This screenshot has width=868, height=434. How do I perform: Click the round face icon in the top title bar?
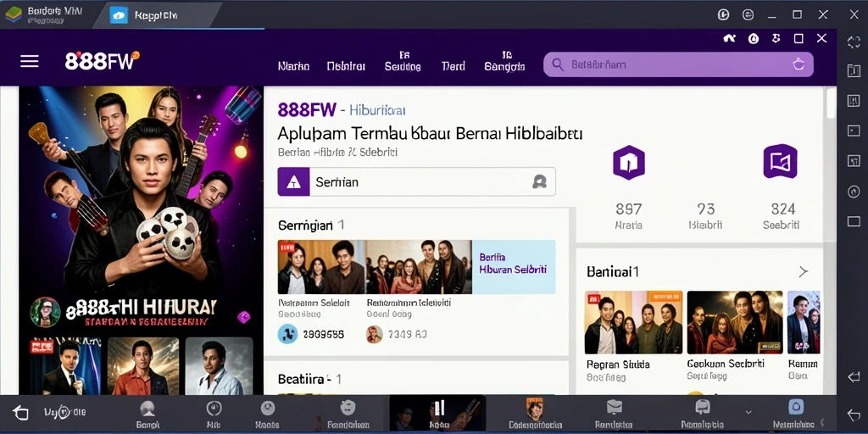pos(748,15)
